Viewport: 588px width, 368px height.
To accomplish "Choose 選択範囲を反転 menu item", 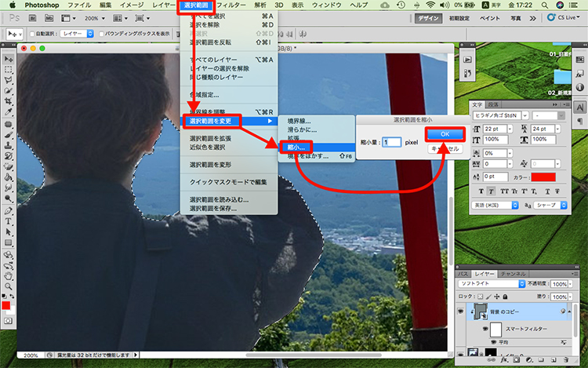I will (228, 42).
